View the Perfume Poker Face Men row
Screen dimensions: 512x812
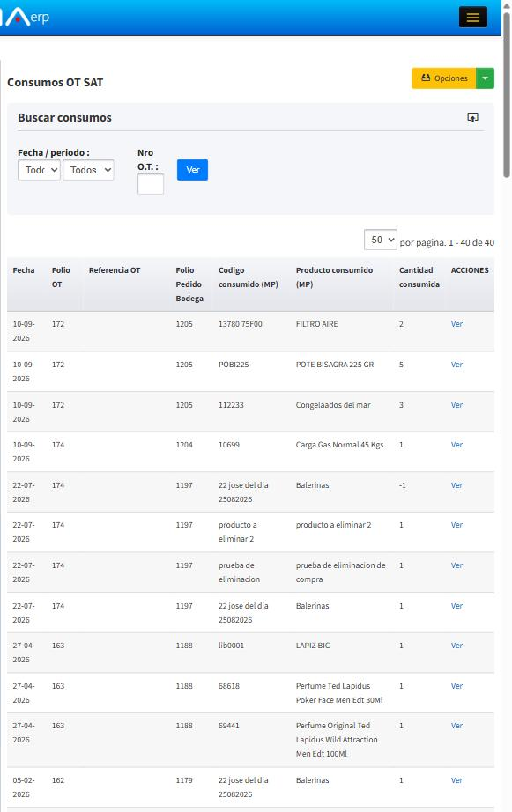pyautogui.click(x=456, y=686)
